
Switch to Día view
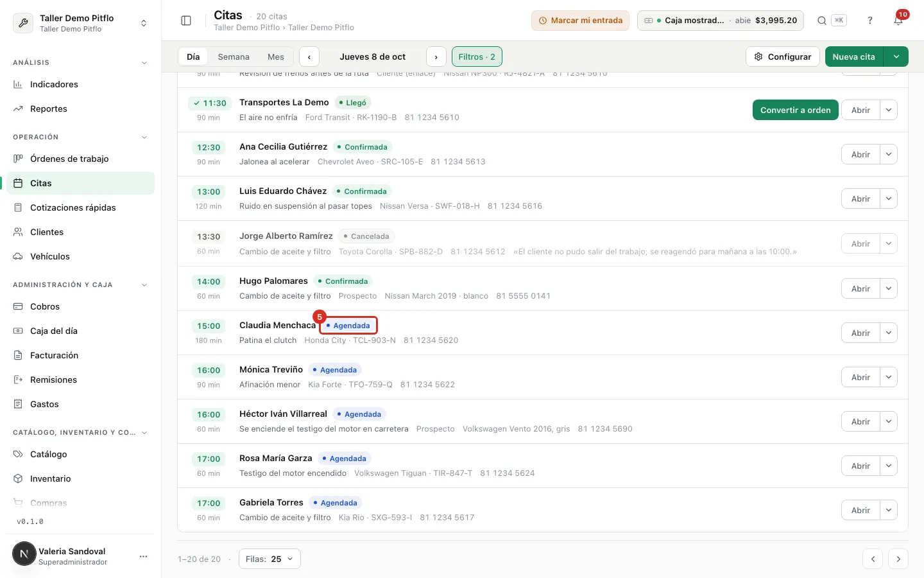(x=193, y=57)
